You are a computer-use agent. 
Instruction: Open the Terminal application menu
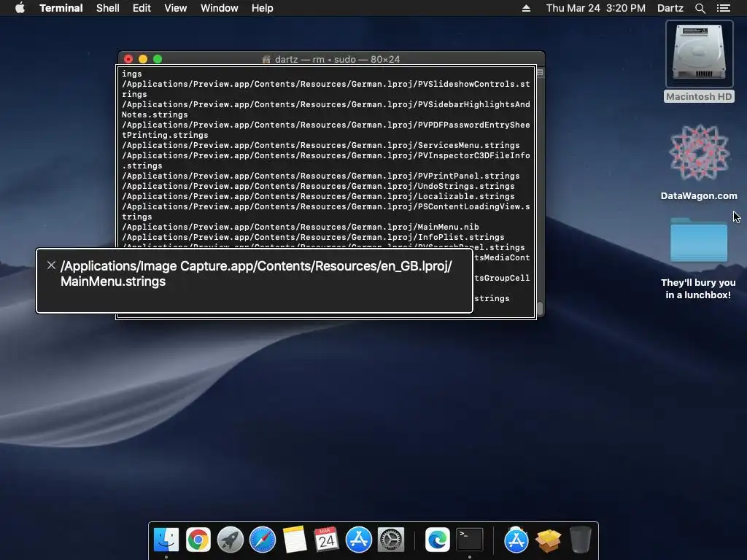pyautogui.click(x=61, y=8)
